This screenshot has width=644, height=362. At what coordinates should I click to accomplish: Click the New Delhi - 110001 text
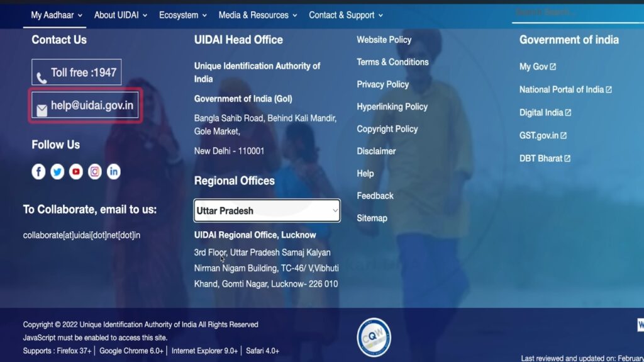click(229, 151)
